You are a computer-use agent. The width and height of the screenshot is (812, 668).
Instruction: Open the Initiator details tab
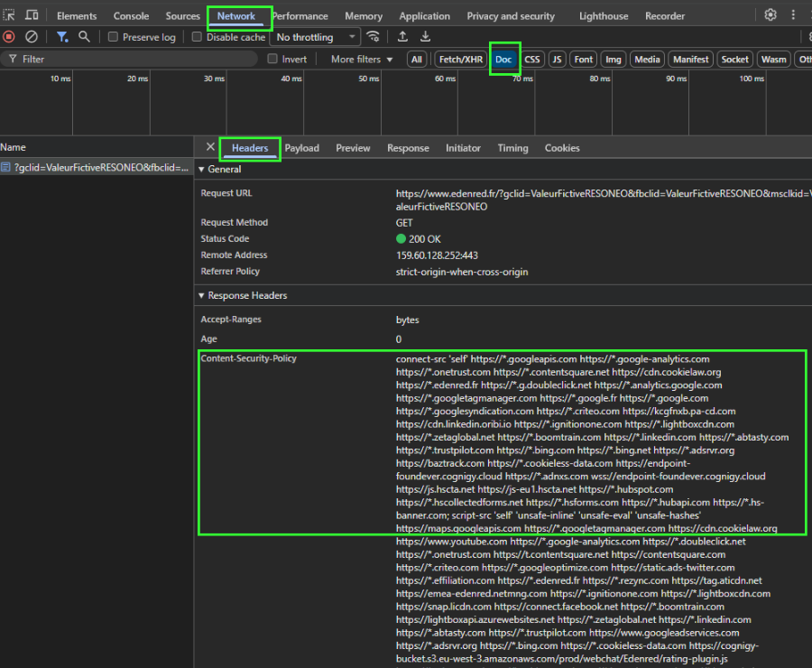tap(463, 148)
